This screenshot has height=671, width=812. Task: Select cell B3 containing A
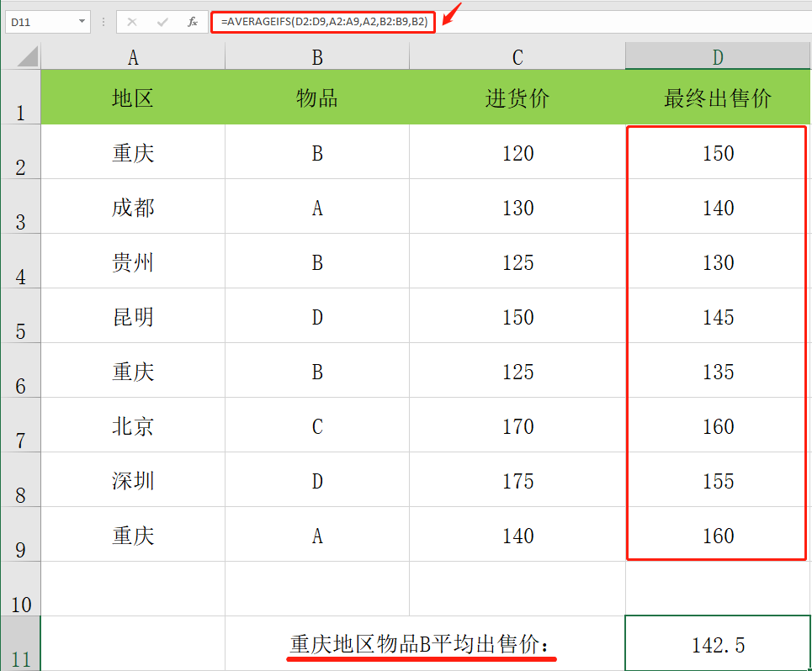tap(317, 207)
